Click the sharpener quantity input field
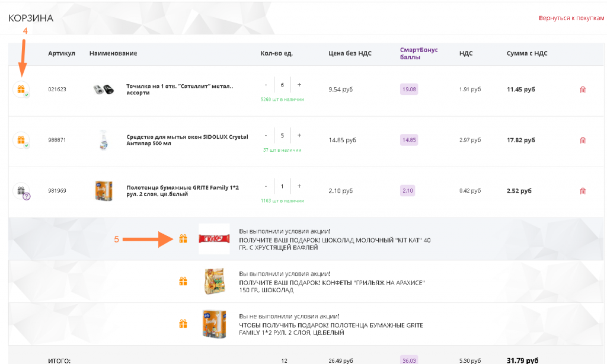The image size is (607, 364). (282, 85)
